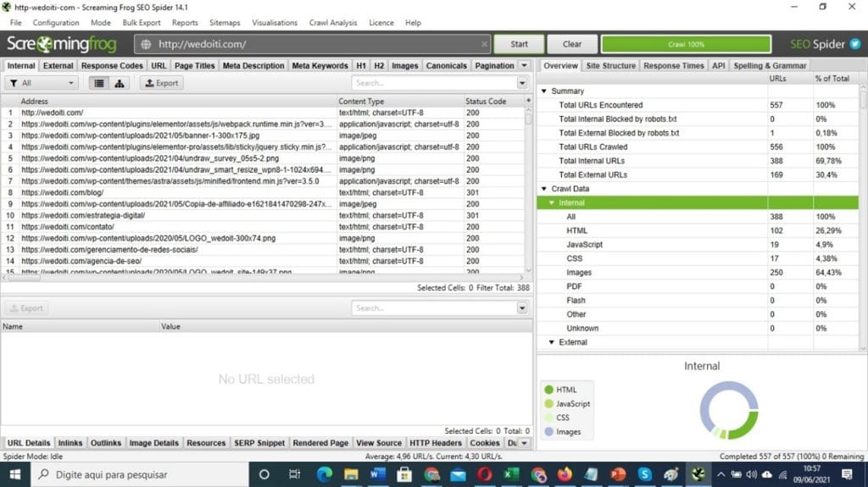Switch to the Response Codes tab

pyautogui.click(x=112, y=65)
